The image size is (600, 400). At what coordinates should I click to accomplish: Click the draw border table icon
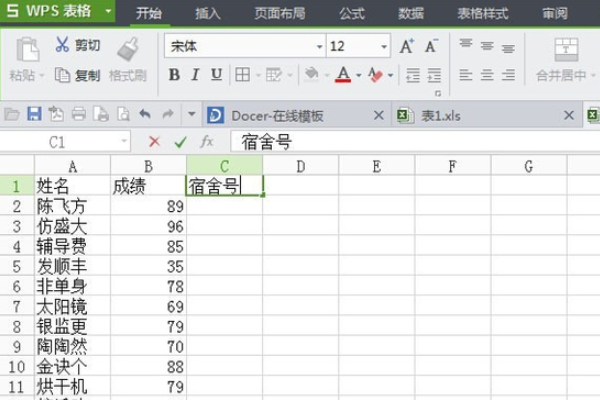click(x=274, y=75)
